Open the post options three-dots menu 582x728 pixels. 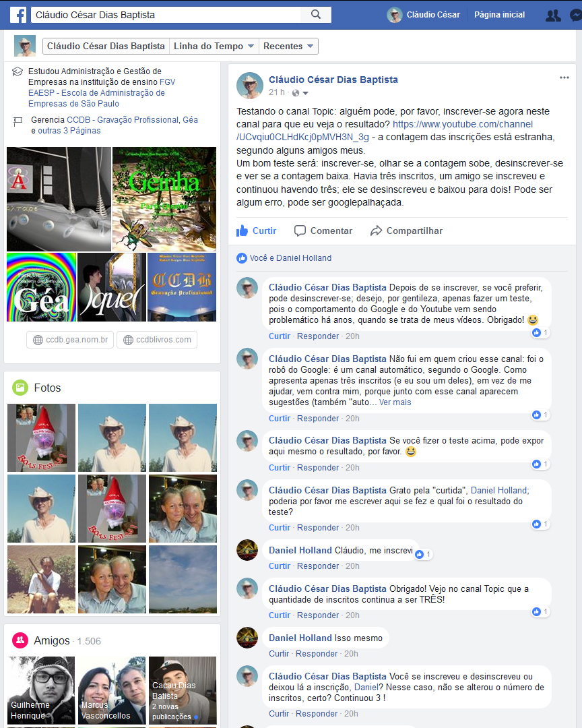(564, 78)
